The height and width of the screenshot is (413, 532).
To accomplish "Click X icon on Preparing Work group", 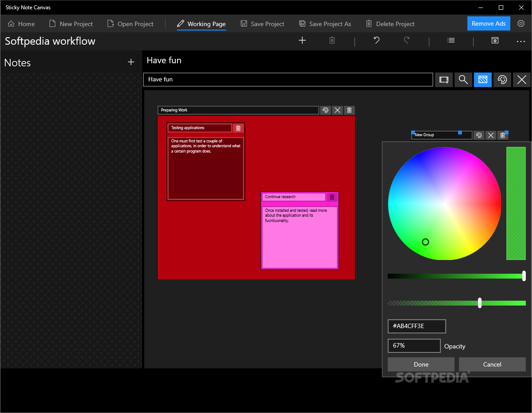I will click(338, 110).
